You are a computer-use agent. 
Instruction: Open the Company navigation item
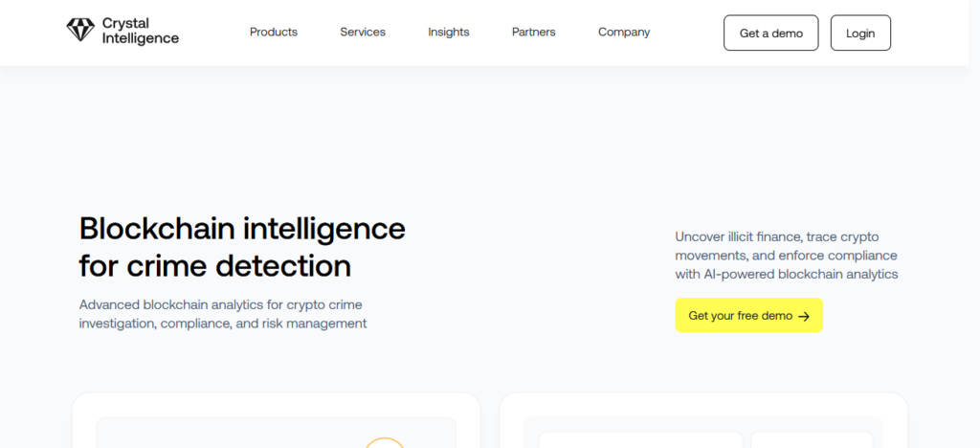pos(624,32)
